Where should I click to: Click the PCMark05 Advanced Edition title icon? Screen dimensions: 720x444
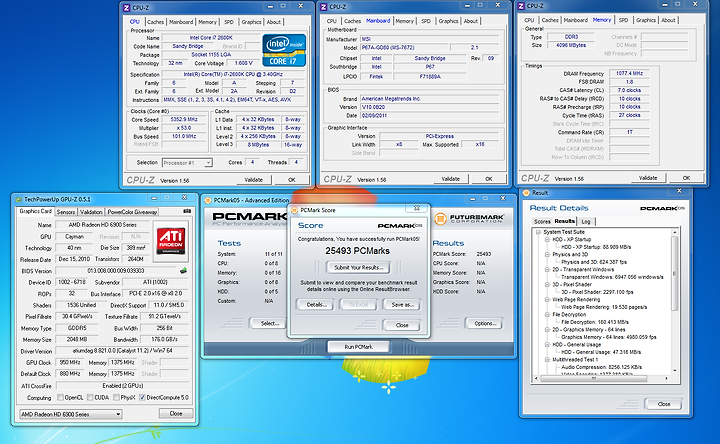pos(208,200)
